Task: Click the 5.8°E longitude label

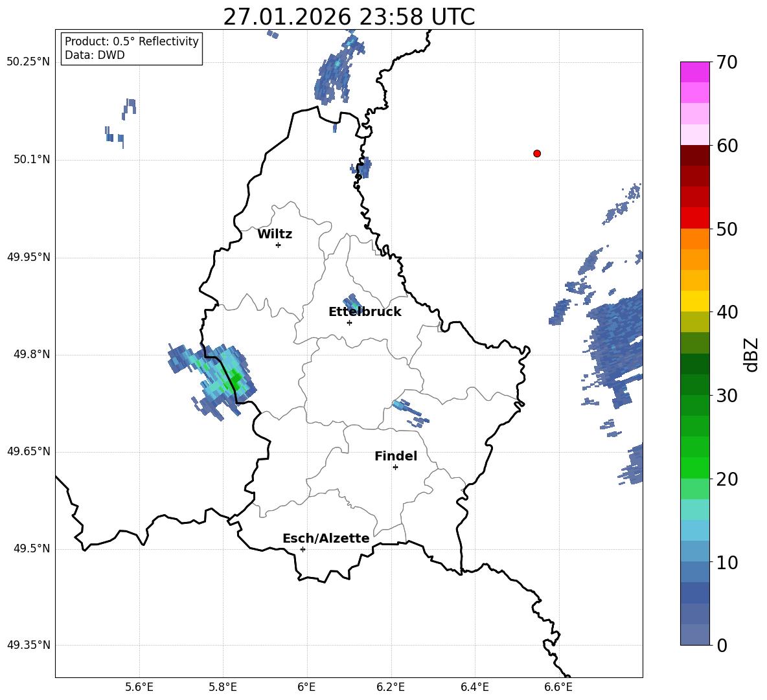Action: (223, 687)
